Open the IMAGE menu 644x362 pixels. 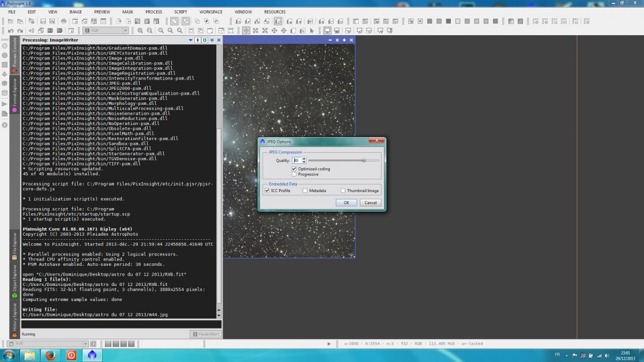(x=76, y=12)
